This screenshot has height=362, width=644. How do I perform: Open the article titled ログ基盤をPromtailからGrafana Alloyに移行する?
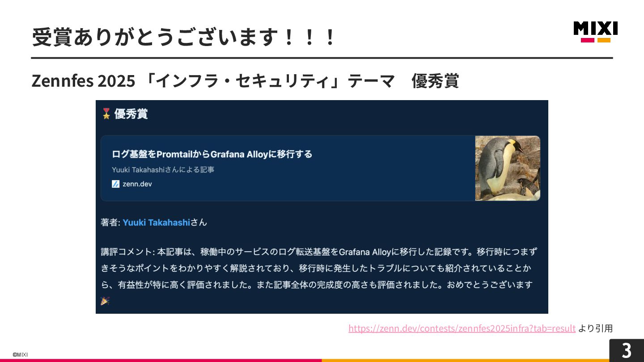coord(212,154)
